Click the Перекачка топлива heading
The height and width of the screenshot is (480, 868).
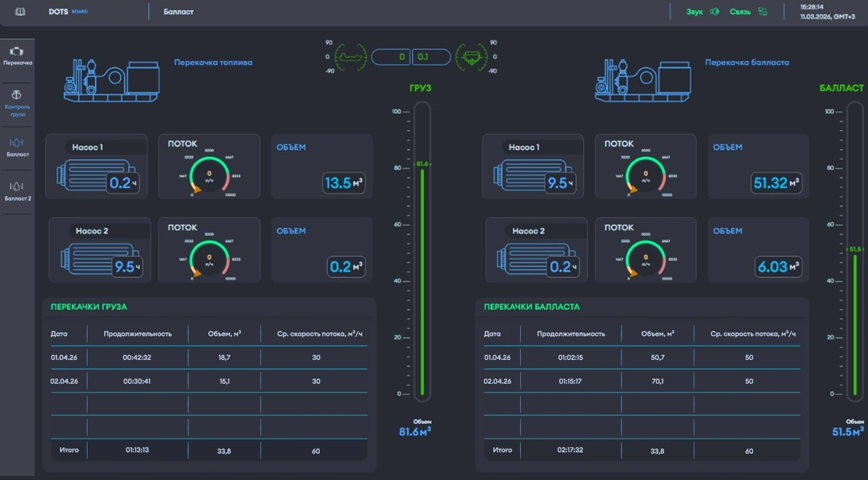[213, 63]
